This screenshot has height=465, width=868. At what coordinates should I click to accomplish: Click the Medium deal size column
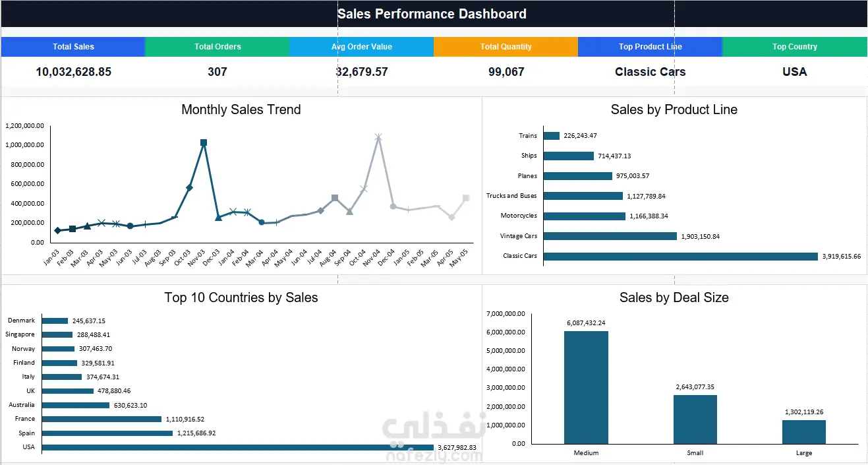pyautogui.click(x=586, y=387)
